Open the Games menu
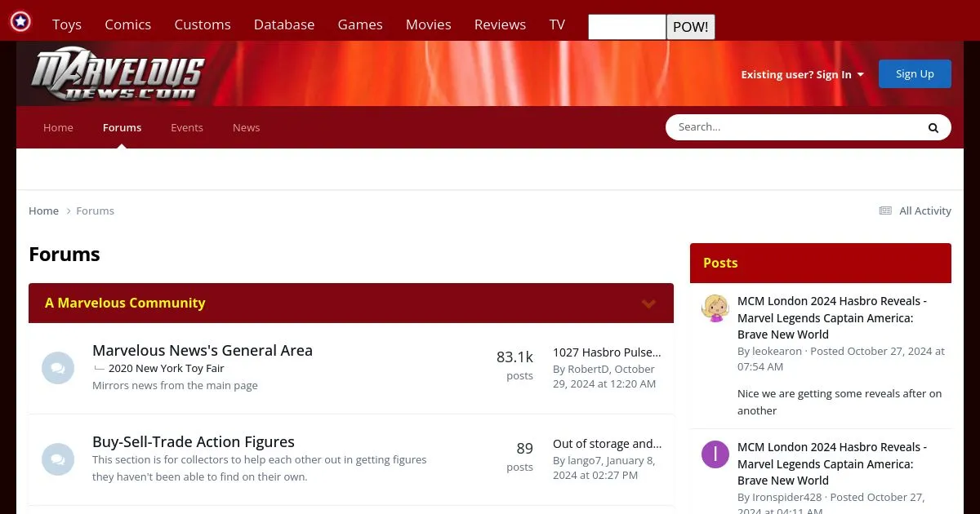This screenshot has width=980, height=514. (x=360, y=24)
